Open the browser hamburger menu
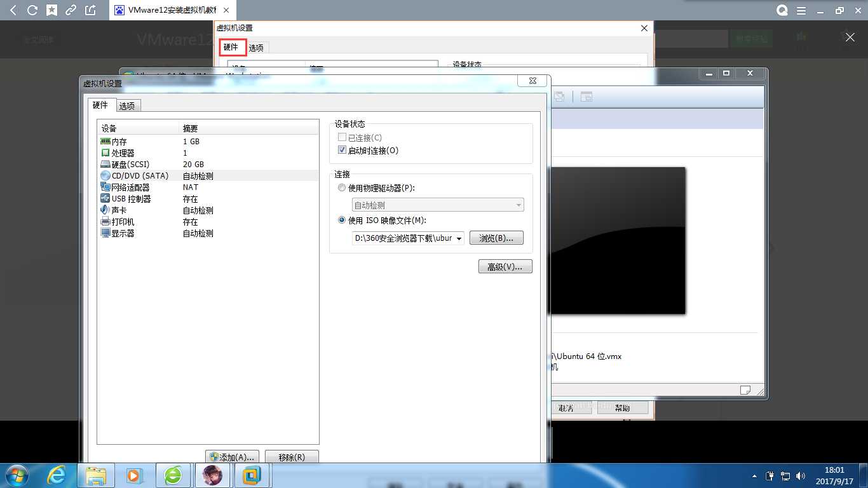The width and height of the screenshot is (868, 488). (801, 10)
